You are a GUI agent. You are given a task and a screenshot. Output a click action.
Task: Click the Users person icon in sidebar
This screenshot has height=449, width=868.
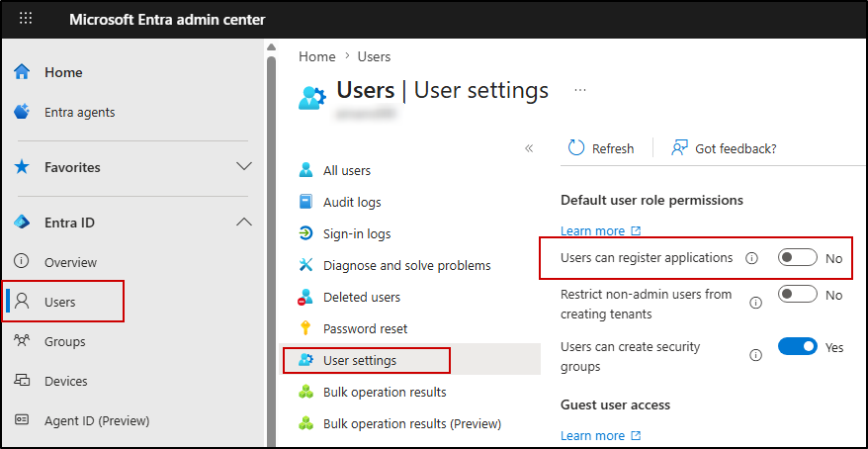[22, 302]
